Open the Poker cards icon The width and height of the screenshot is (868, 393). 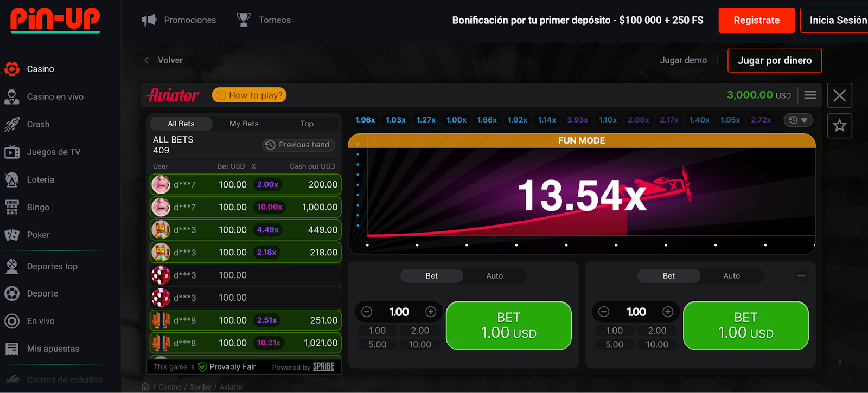12,235
